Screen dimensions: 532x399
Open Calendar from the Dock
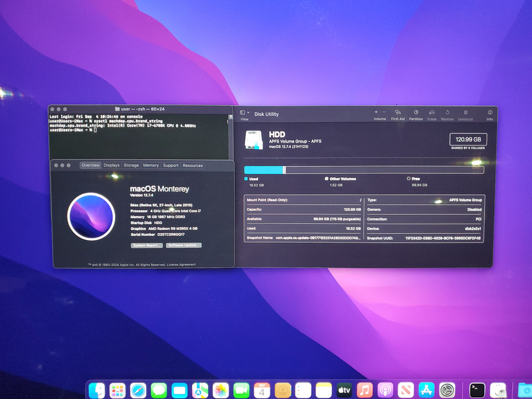pos(262,390)
